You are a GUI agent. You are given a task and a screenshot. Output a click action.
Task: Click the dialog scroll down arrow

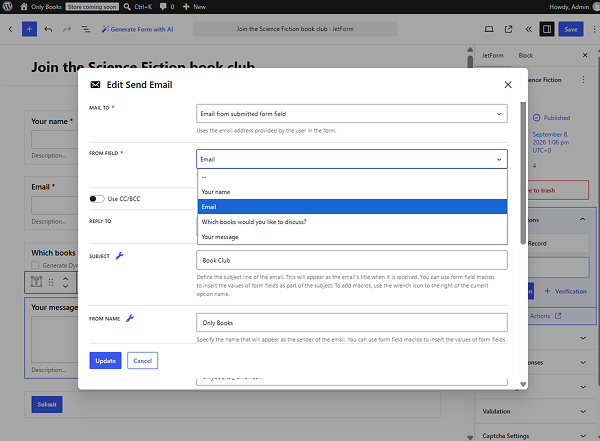coord(523,384)
